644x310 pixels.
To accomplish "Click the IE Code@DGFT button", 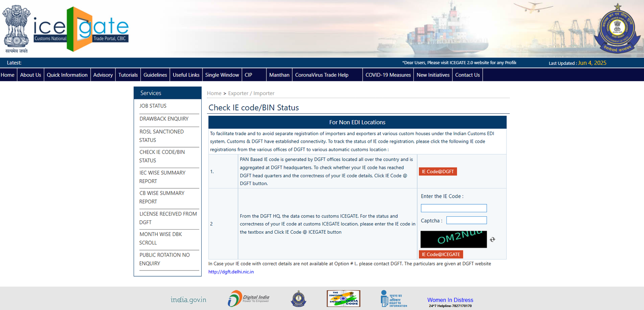I will [x=438, y=172].
